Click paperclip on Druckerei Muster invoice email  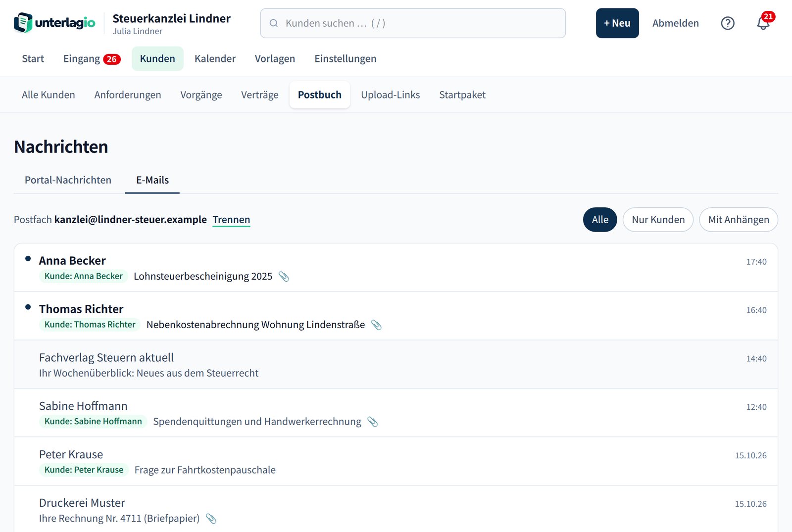[x=211, y=519]
